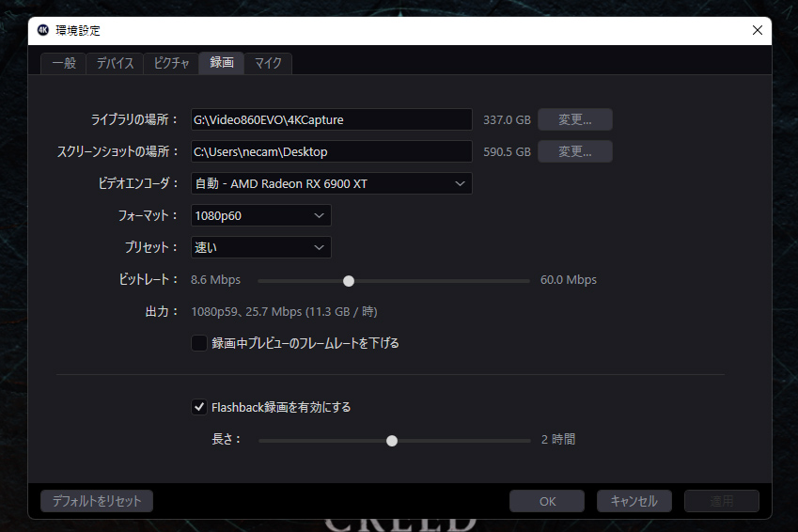Click the デフォルトをリセット button
The image size is (798, 532).
97,501
